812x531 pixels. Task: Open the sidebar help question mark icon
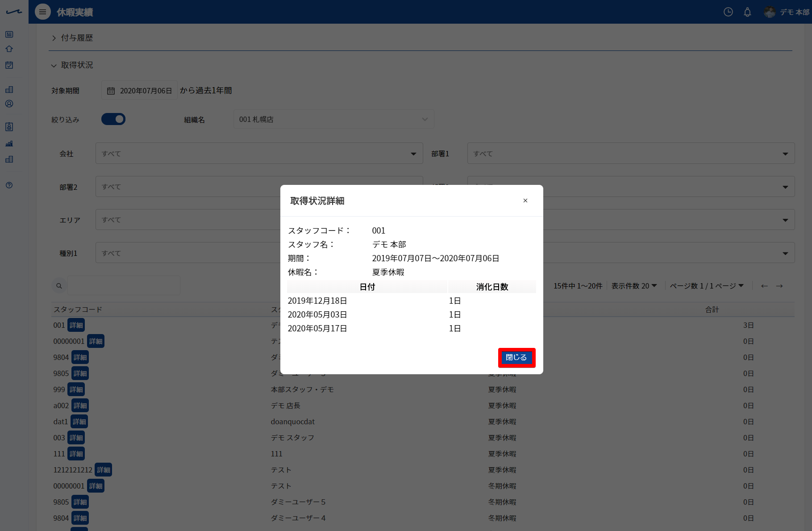[x=9, y=185]
